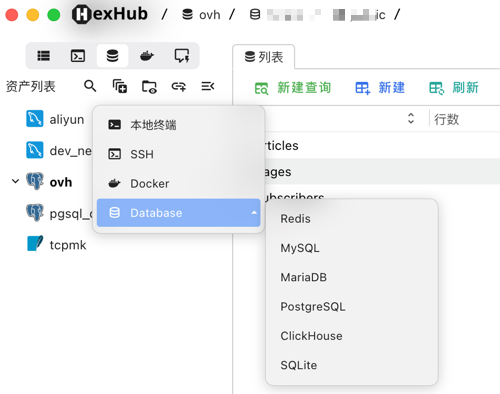The width and height of the screenshot is (500, 394).
Task: Choose Docker from the new asset menu
Action: (x=178, y=183)
